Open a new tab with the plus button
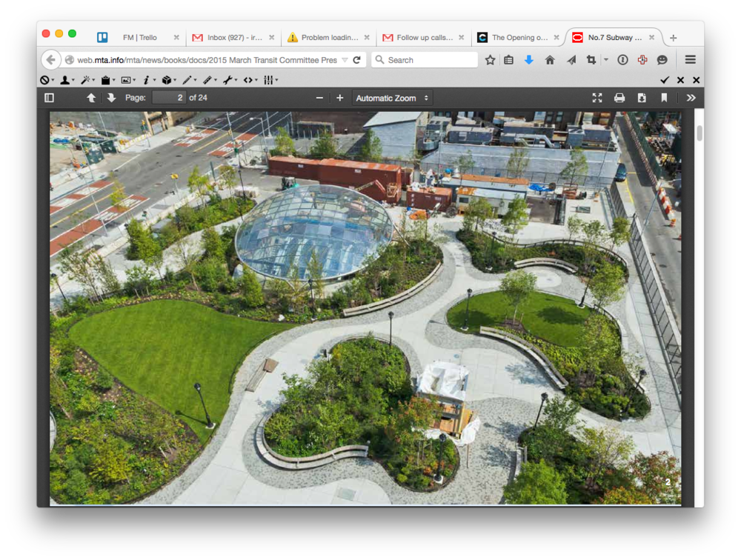 coord(673,36)
